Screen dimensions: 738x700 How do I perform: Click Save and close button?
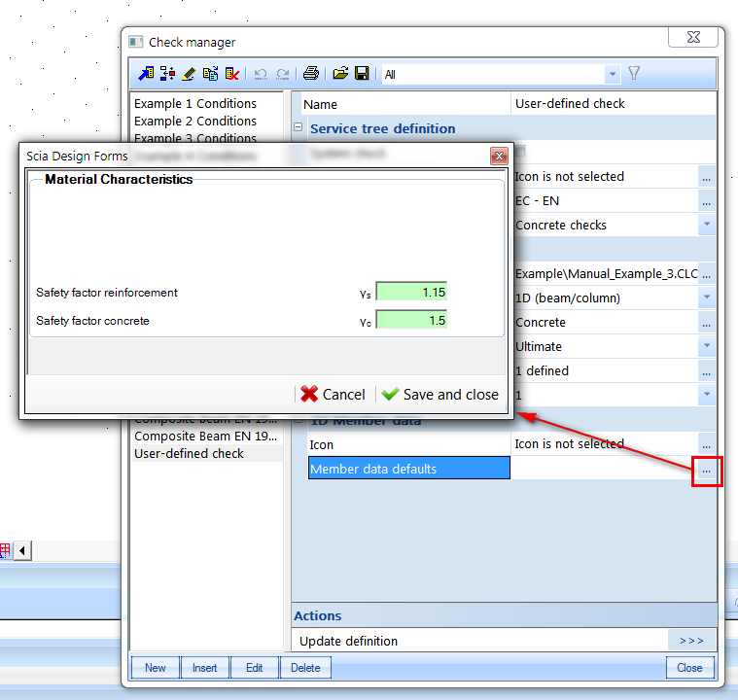440,394
